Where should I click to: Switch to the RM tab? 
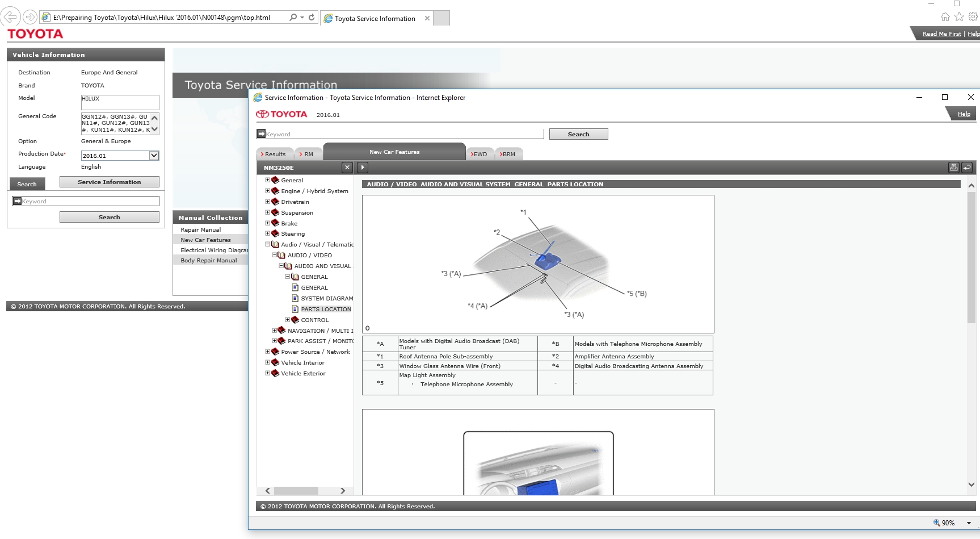pos(308,154)
